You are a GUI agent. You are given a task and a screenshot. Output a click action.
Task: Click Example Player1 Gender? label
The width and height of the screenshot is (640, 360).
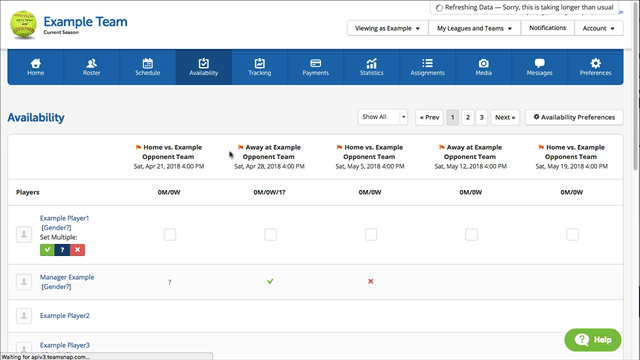(56, 228)
